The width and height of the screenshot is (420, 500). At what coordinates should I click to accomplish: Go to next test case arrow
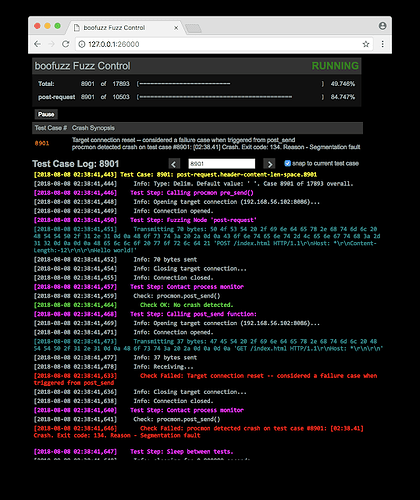point(269,164)
